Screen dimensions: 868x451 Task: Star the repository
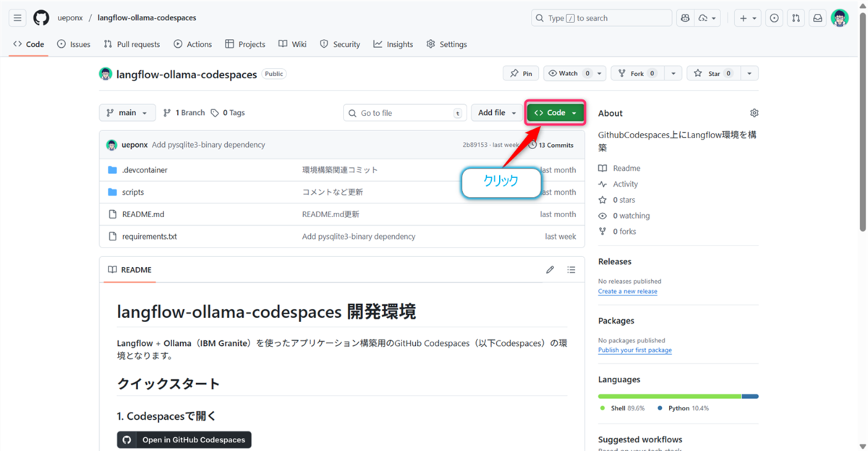coord(714,74)
